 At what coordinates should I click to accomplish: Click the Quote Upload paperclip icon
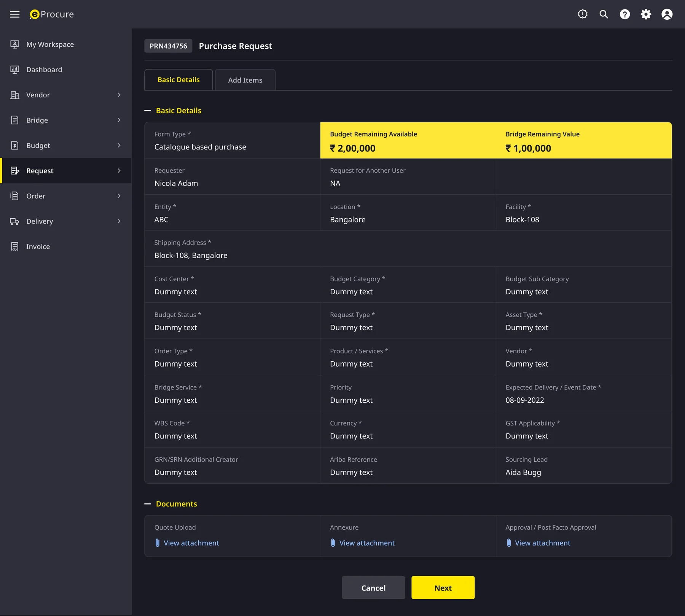click(x=158, y=543)
